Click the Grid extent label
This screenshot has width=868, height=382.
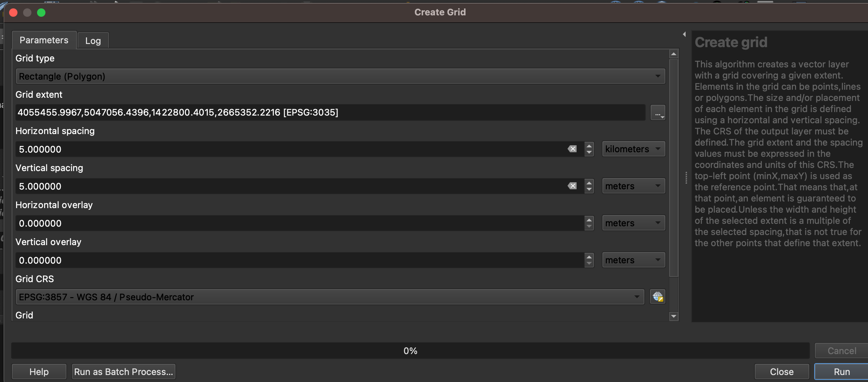click(x=39, y=94)
